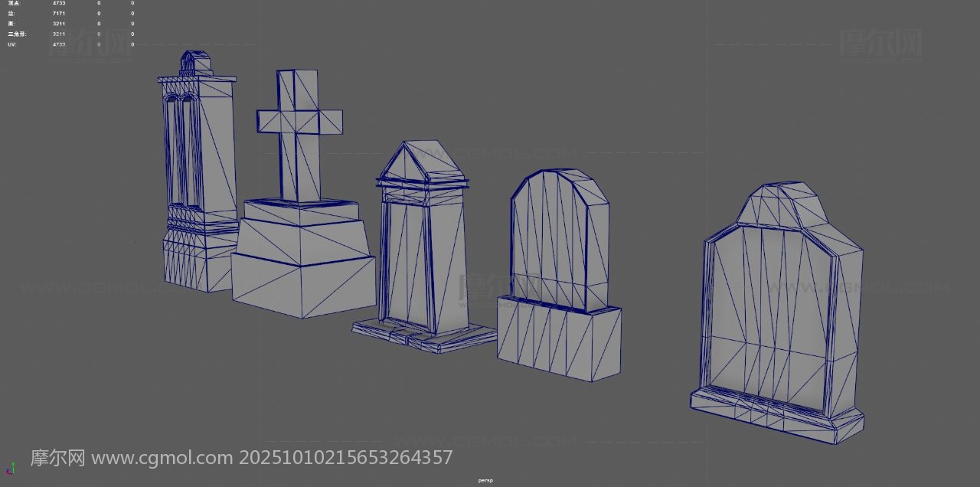Click the 顶点 vertex count 4733
This screenshot has width=980, height=487.
59,3
